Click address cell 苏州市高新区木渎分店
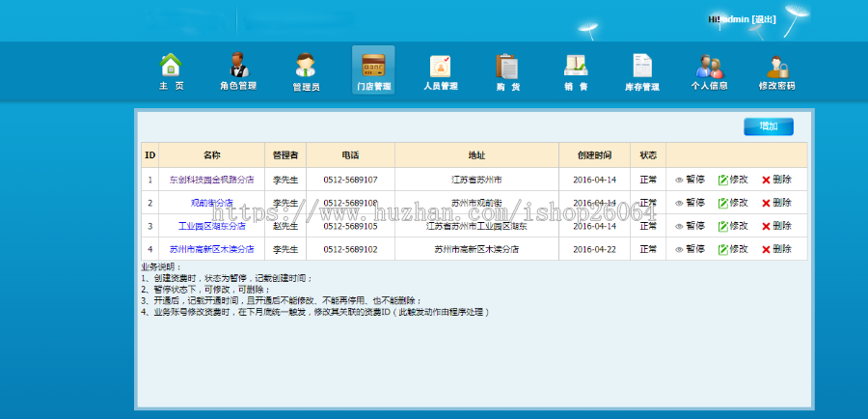868x419 pixels. [x=476, y=249]
